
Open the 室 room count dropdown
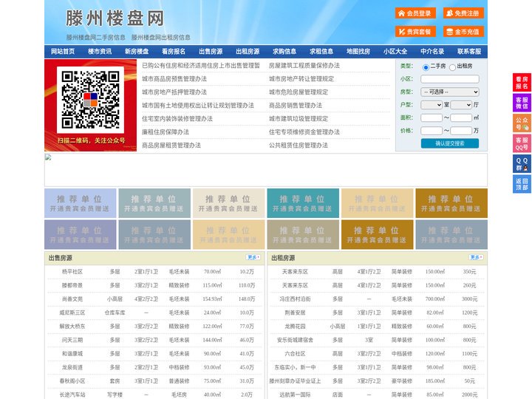pos(432,105)
